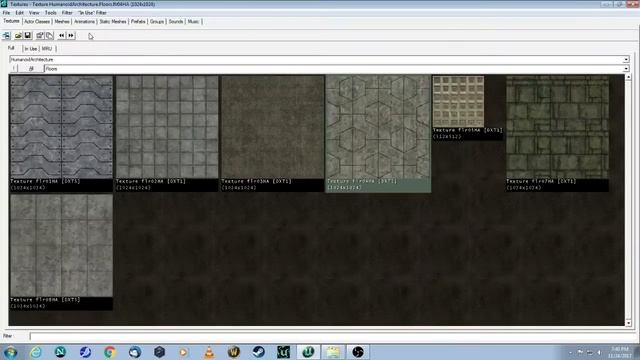Click the system tray volume icon

(x=599, y=352)
